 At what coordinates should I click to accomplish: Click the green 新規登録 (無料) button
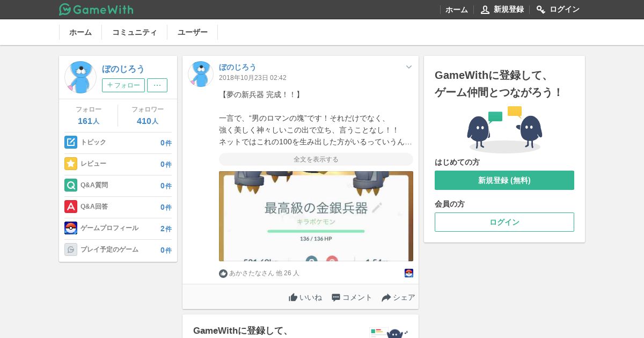[x=504, y=180]
